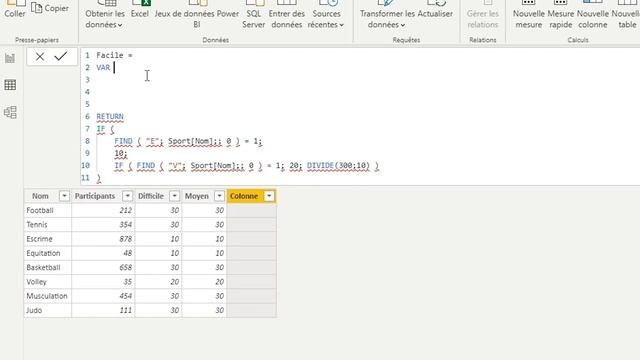
Task: Open the Colonne column filter dropdown
Action: tap(269, 196)
